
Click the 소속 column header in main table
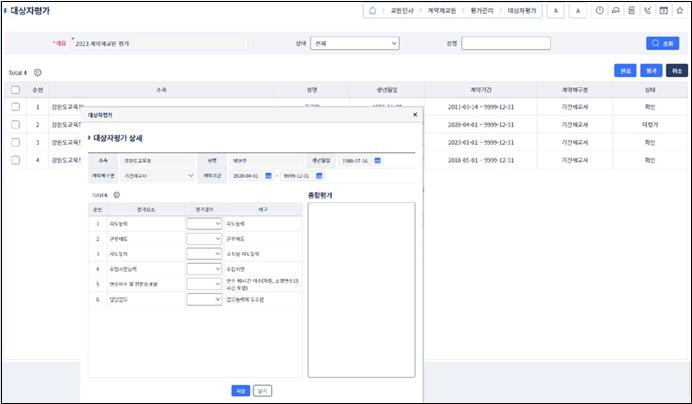click(x=161, y=90)
